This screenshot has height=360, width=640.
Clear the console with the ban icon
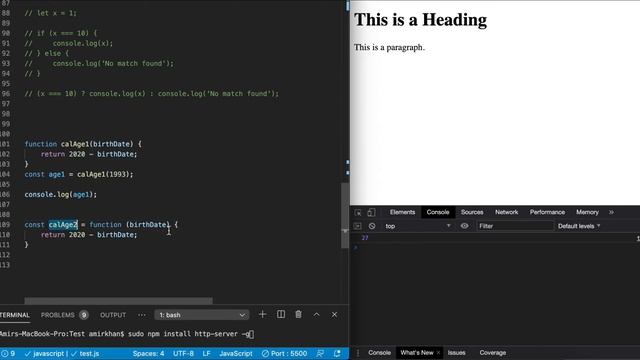pyautogui.click(x=372, y=226)
